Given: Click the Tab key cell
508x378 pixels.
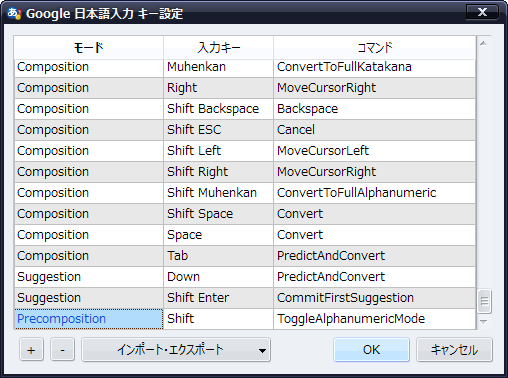Looking at the screenshot, I should (218, 256).
